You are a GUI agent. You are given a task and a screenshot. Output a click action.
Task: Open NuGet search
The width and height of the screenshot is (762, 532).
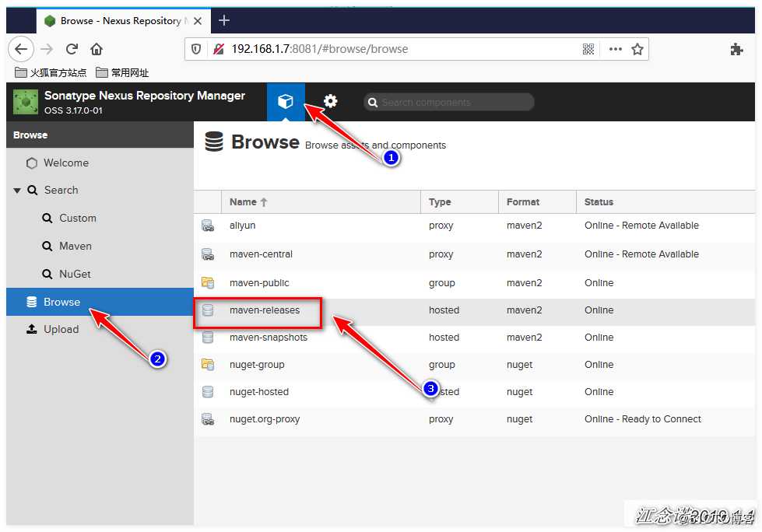[x=75, y=275]
